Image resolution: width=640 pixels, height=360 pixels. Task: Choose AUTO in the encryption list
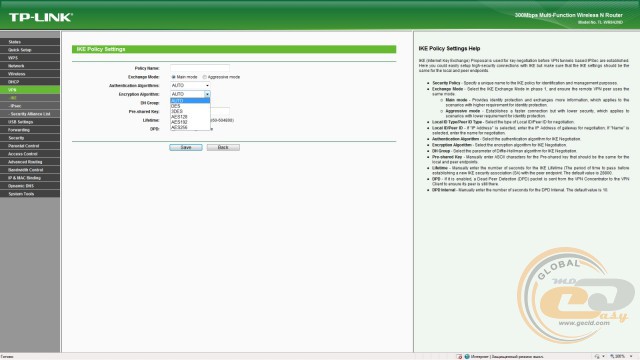(190, 101)
